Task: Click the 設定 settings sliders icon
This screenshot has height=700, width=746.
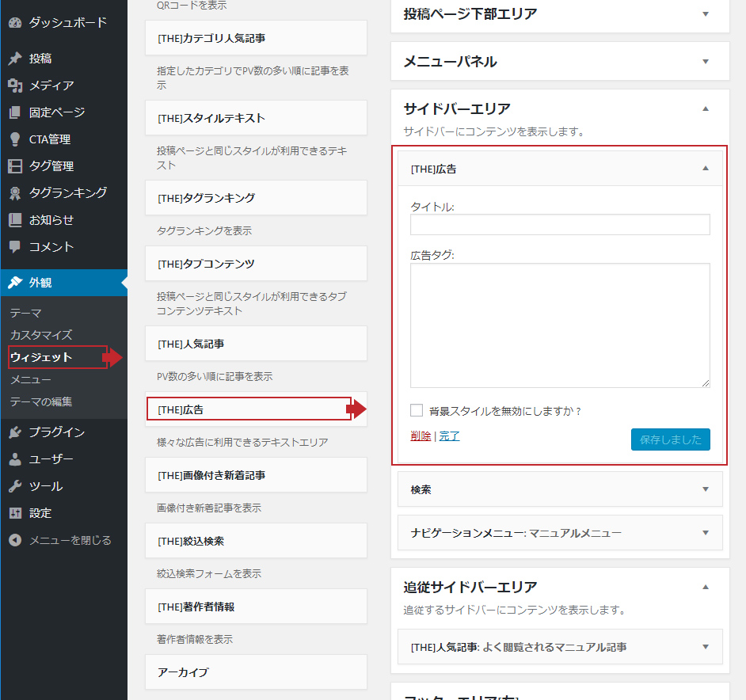Action: [15, 513]
